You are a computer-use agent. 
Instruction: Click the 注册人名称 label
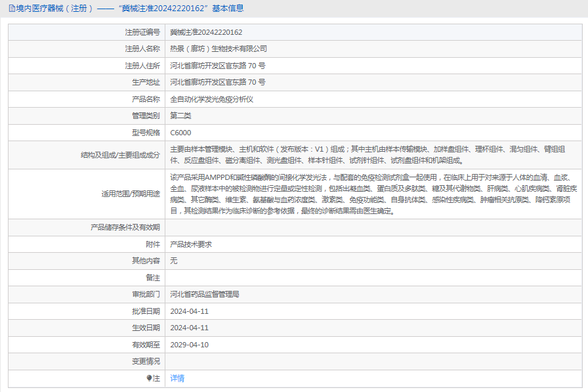142,49
